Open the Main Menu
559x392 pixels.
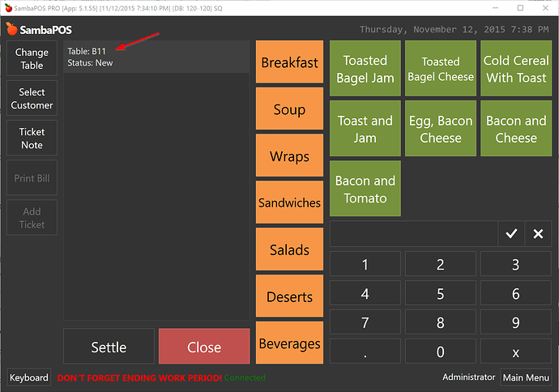point(525,377)
